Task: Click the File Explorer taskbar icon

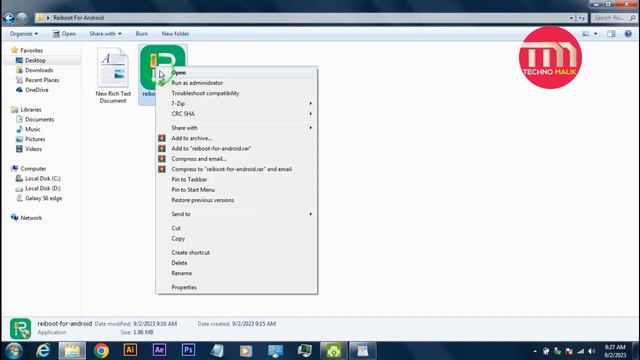Action: pyautogui.click(x=72, y=351)
